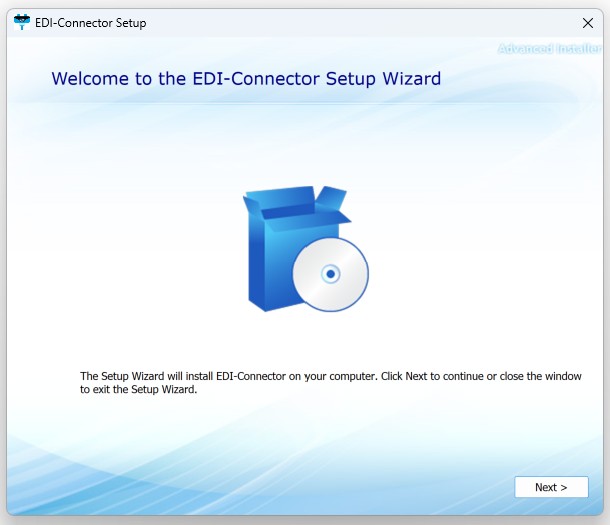Click the Advanced Installer watermark text
610x525 pixels.
(549, 49)
